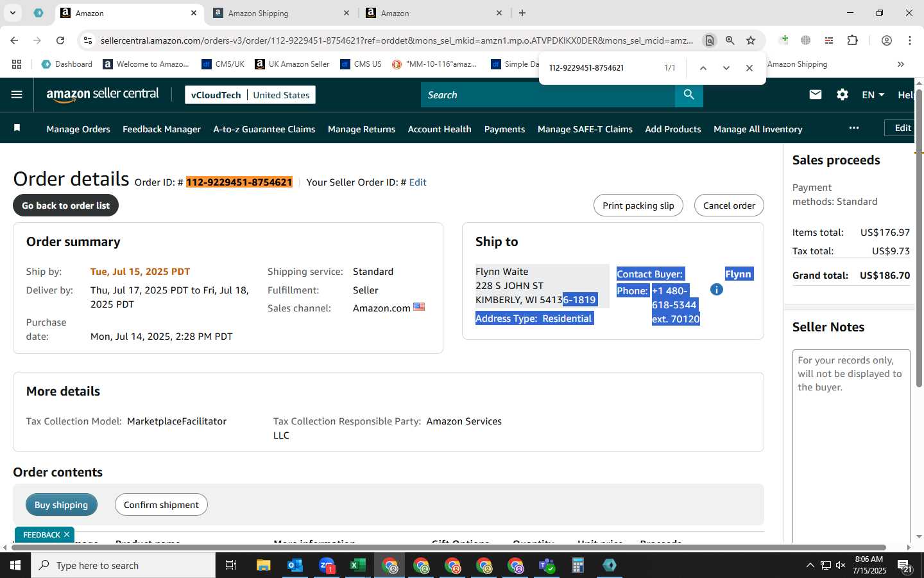Click the horizontal page scrollbar
This screenshot has width=924, height=578.
point(449,548)
